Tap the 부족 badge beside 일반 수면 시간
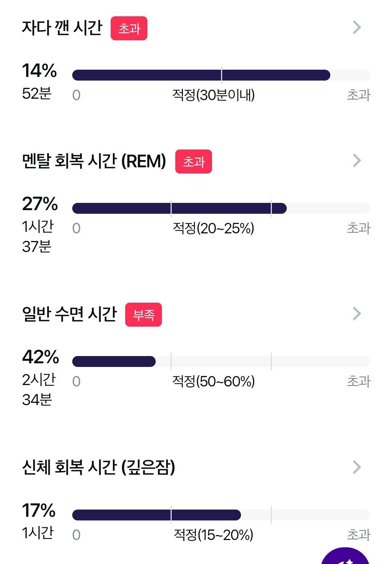This screenshot has height=564, width=392. click(143, 315)
